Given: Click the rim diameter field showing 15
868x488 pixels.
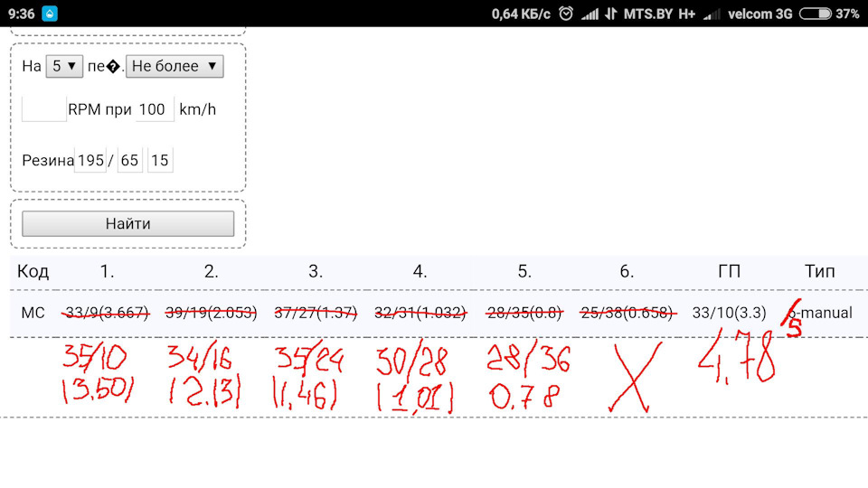Looking at the screenshot, I should (160, 161).
